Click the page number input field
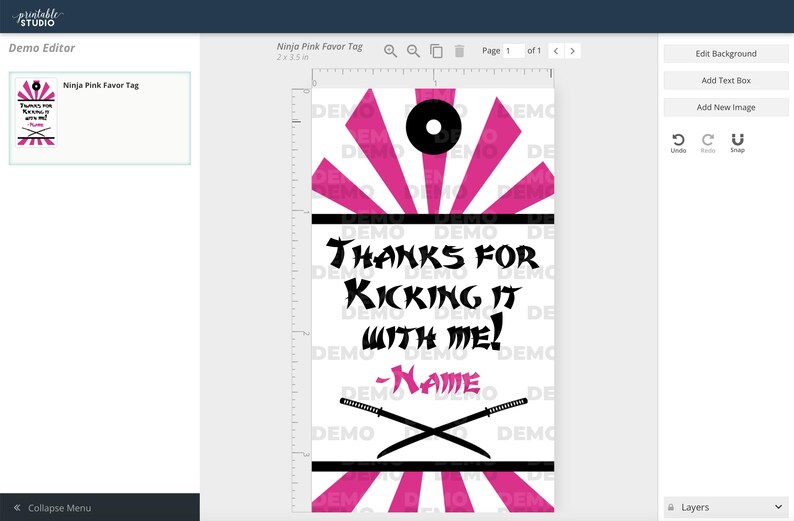The width and height of the screenshot is (794, 521). tap(513, 51)
